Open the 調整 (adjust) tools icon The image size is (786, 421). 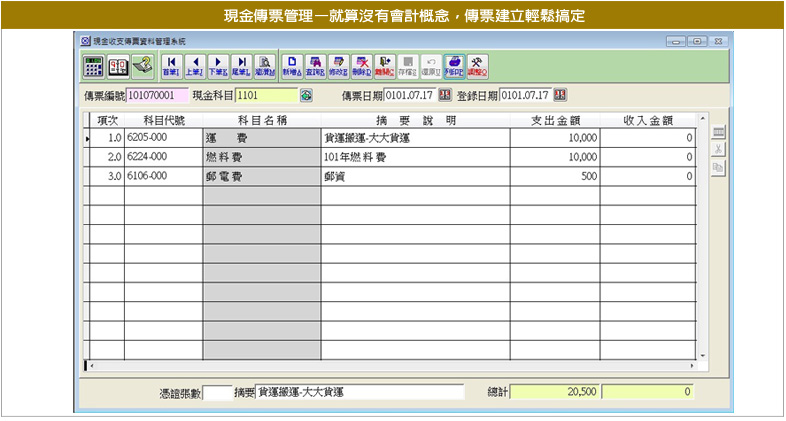point(478,66)
